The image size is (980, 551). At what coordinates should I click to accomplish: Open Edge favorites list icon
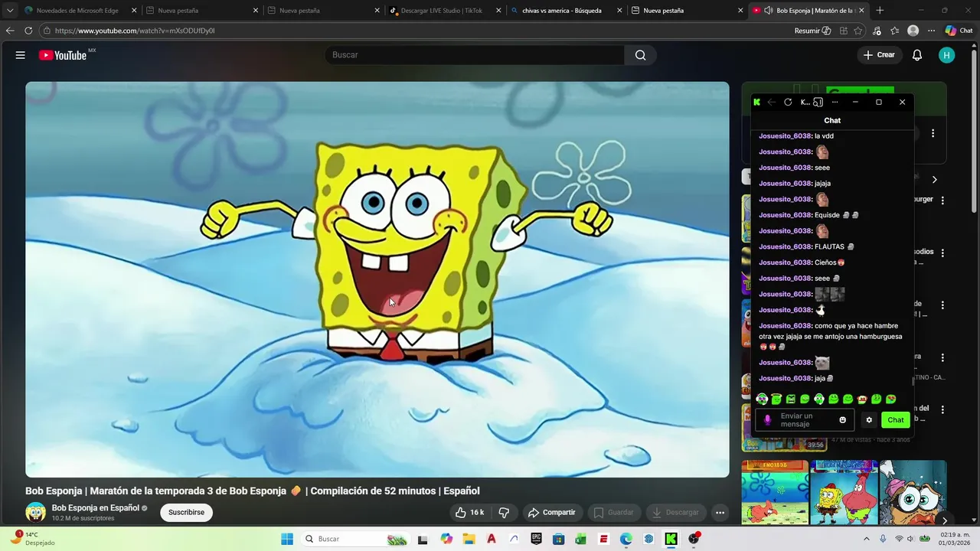894,31
